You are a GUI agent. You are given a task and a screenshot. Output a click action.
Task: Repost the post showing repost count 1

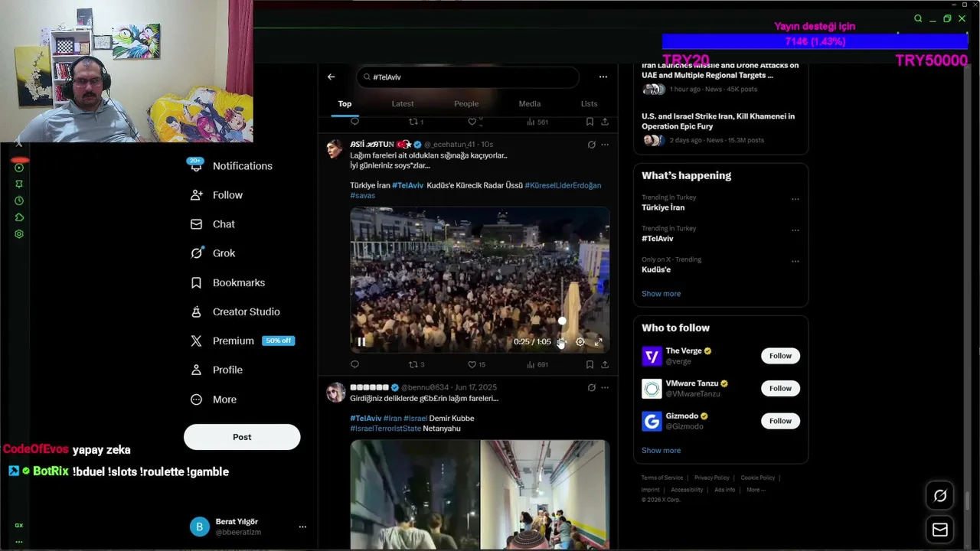[x=416, y=122]
